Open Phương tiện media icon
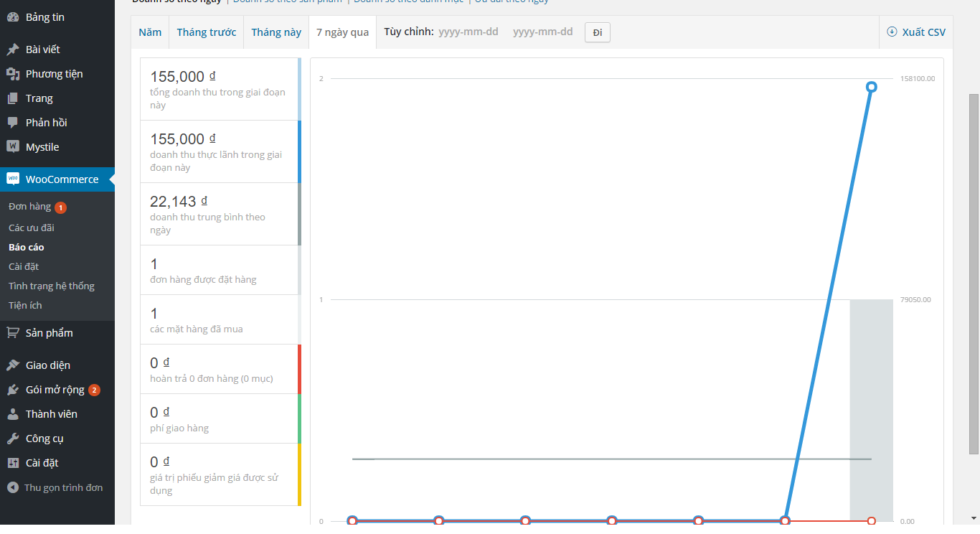The image size is (980, 534). point(13,74)
